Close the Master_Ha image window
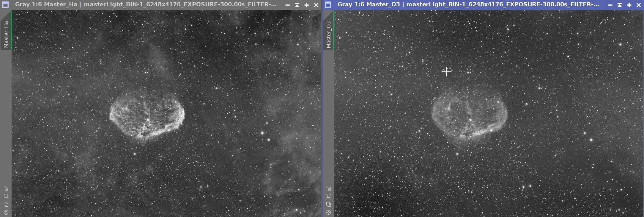644x217 pixels. point(316,5)
